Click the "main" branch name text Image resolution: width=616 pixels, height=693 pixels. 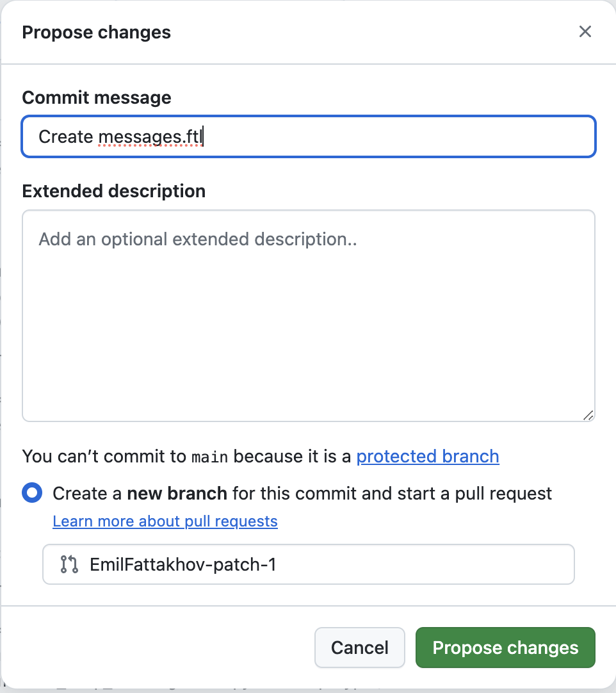coord(210,457)
